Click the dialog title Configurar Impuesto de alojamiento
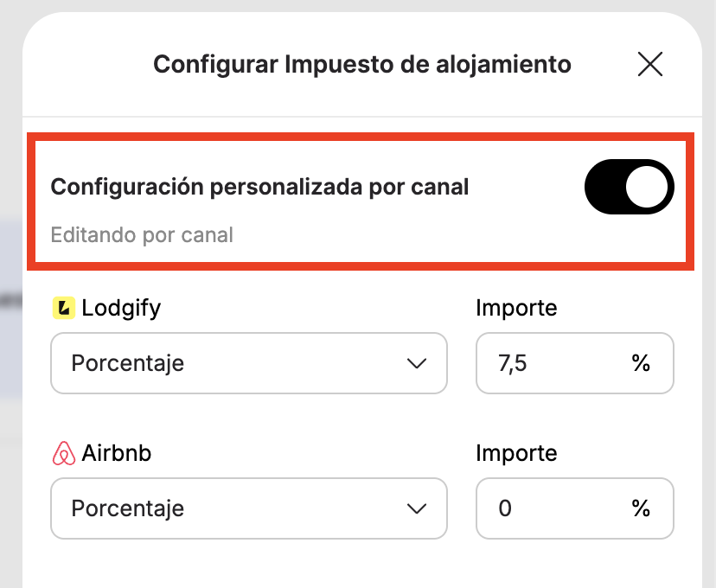 [x=362, y=64]
